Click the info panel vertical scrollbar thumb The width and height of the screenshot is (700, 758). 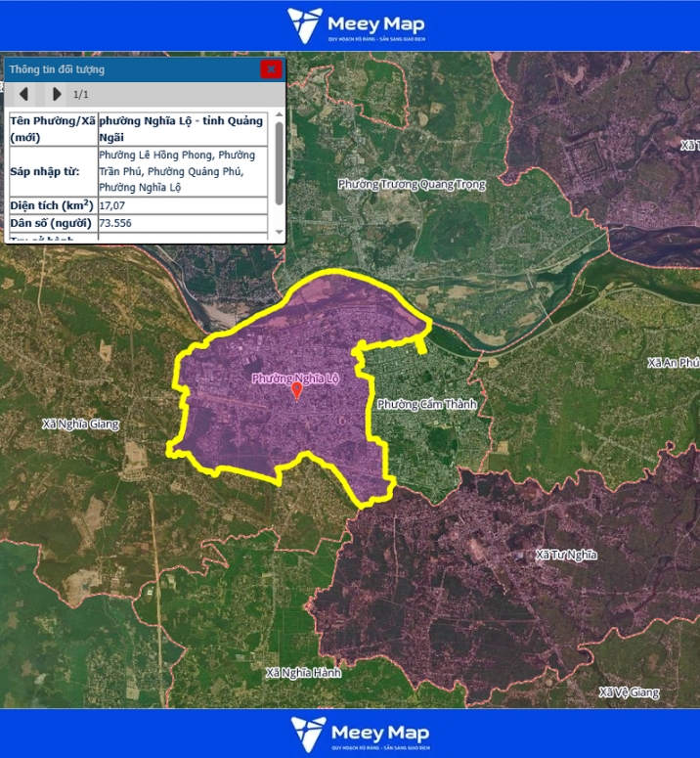click(279, 161)
